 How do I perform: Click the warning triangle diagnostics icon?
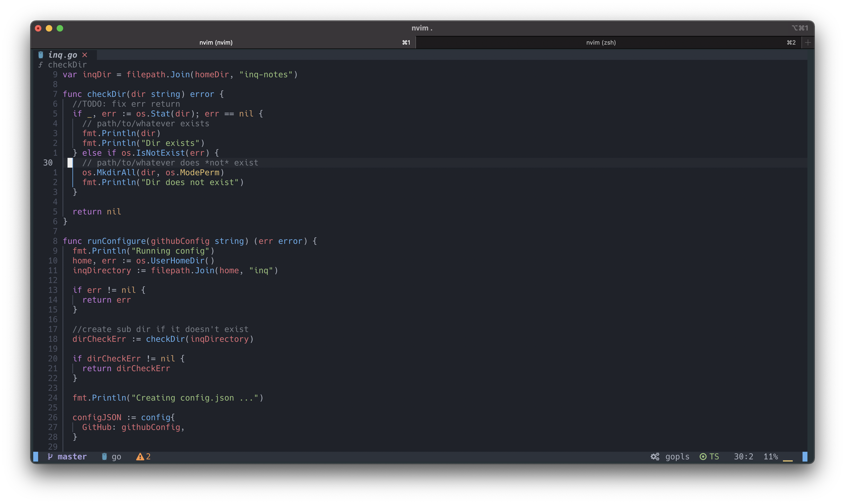[x=140, y=457]
